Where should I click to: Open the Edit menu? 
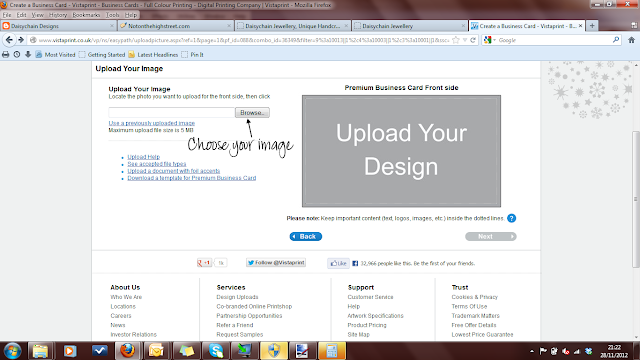coord(21,15)
